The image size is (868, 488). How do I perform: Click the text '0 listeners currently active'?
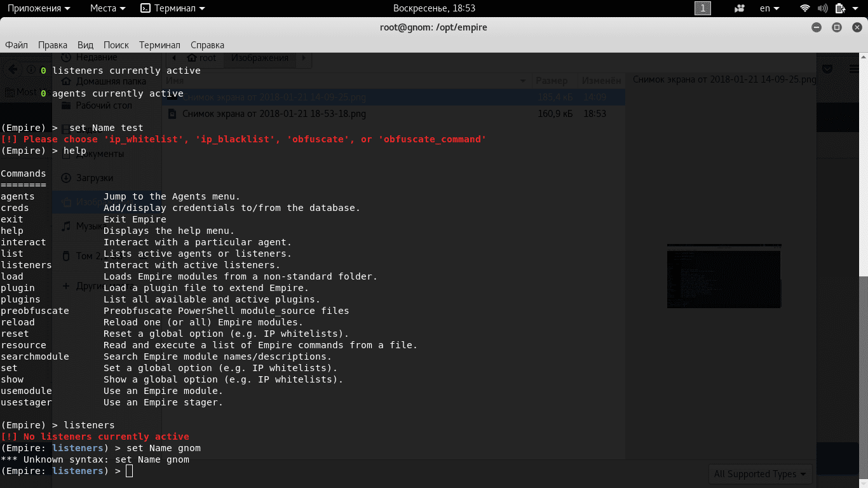[121, 71]
